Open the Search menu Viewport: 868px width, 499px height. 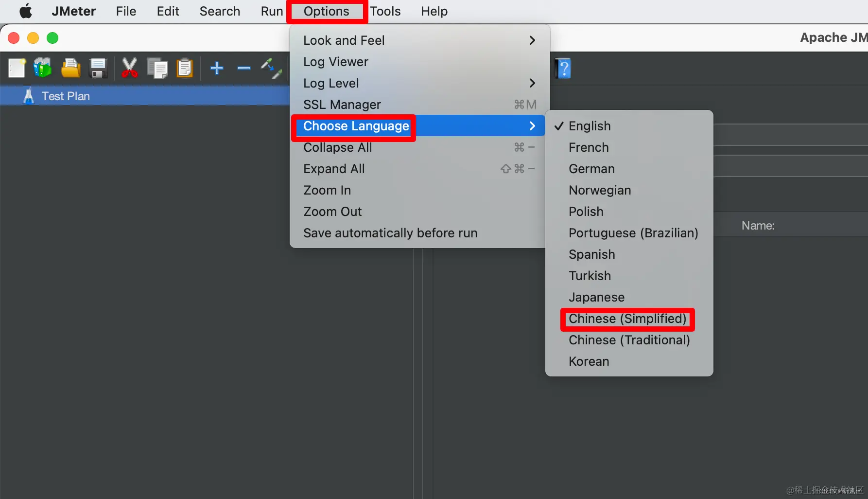point(220,11)
